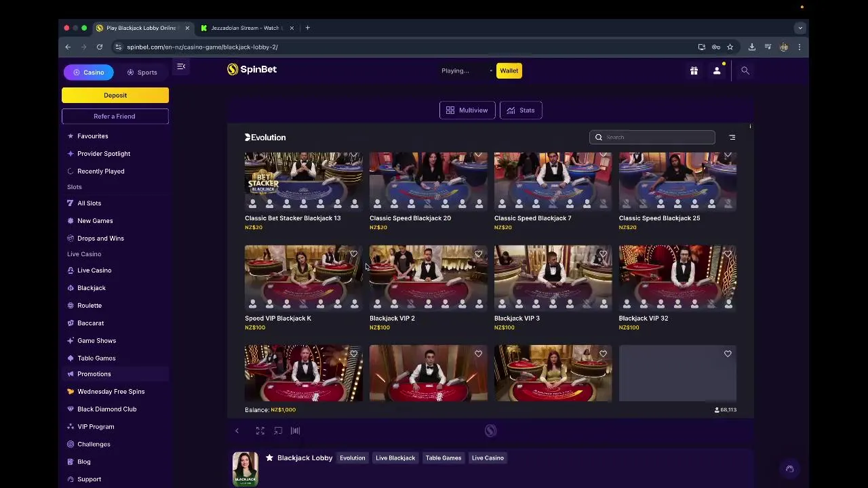The height and width of the screenshot is (488, 868).
Task: Open Baccarat in sidebar
Action: [x=90, y=323]
